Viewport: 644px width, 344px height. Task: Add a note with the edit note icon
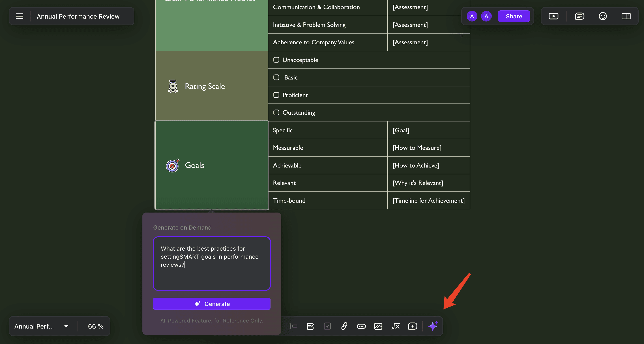(310, 326)
